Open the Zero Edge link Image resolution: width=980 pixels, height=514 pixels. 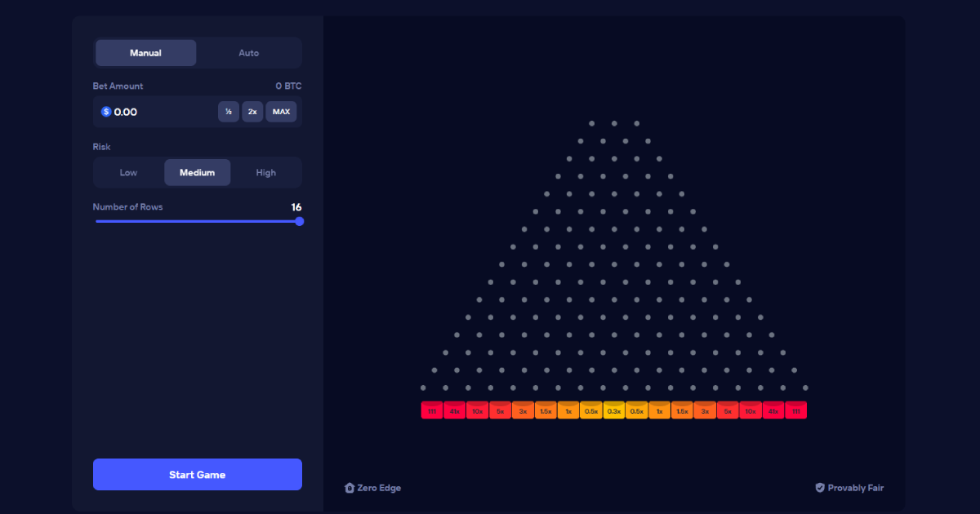point(379,488)
